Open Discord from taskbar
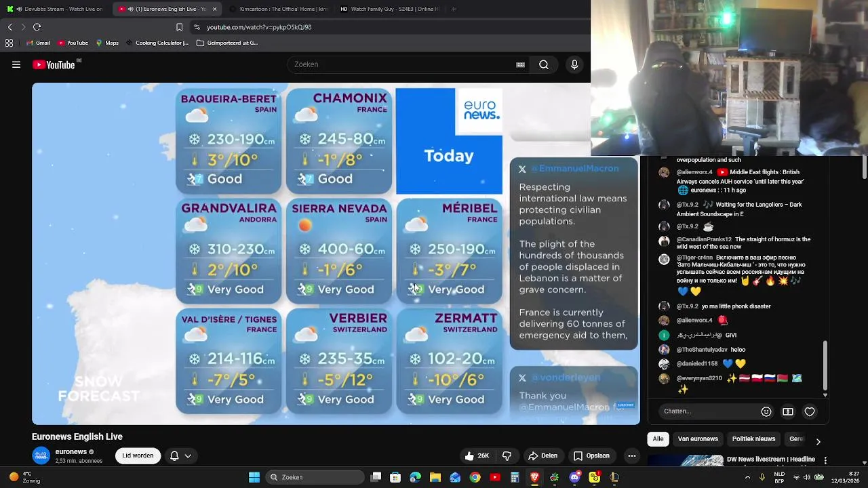This screenshot has height=488, width=868. pos(575,477)
